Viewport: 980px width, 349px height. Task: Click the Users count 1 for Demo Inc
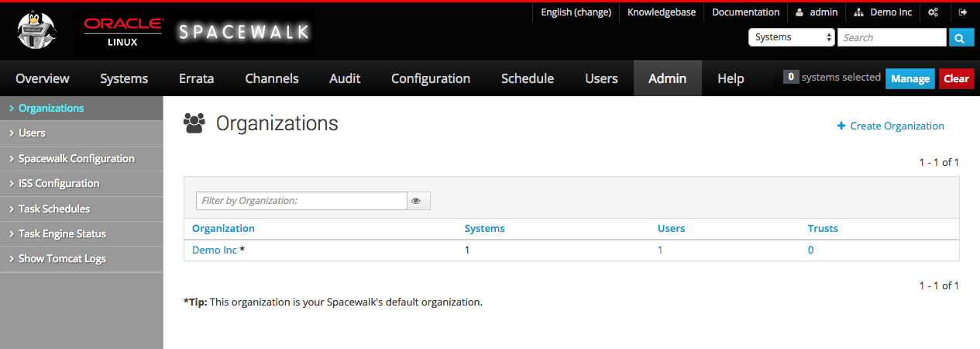point(660,250)
